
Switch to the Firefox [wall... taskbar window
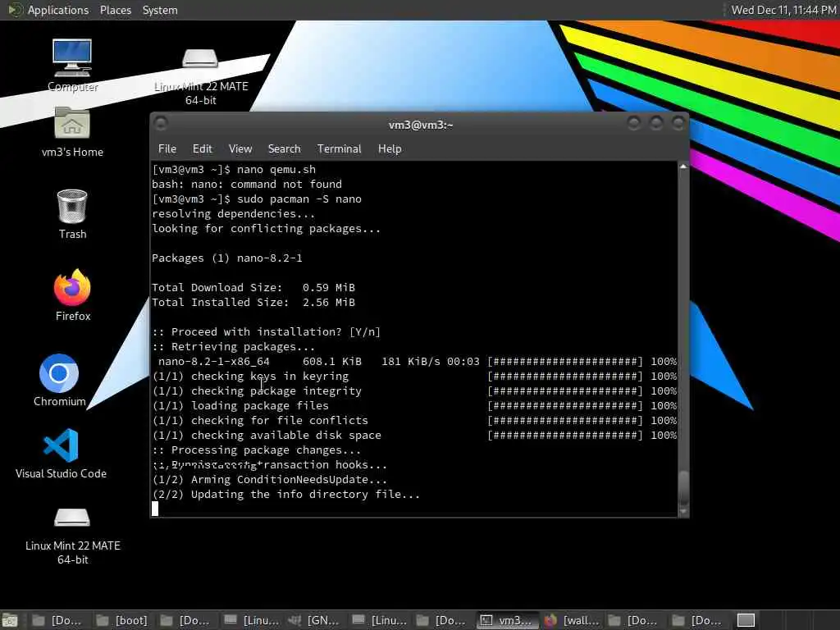tap(571, 620)
